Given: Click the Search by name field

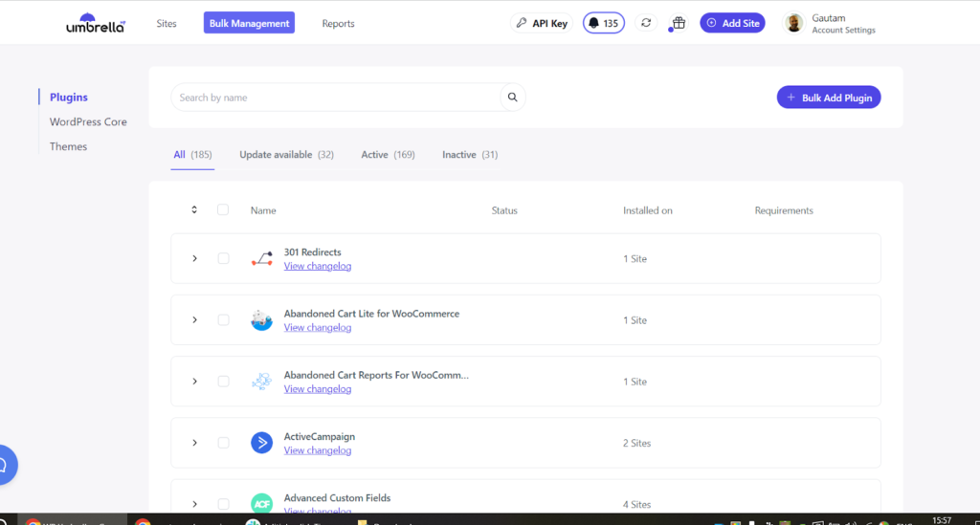Looking at the screenshot, I should [x=335, y=98].
